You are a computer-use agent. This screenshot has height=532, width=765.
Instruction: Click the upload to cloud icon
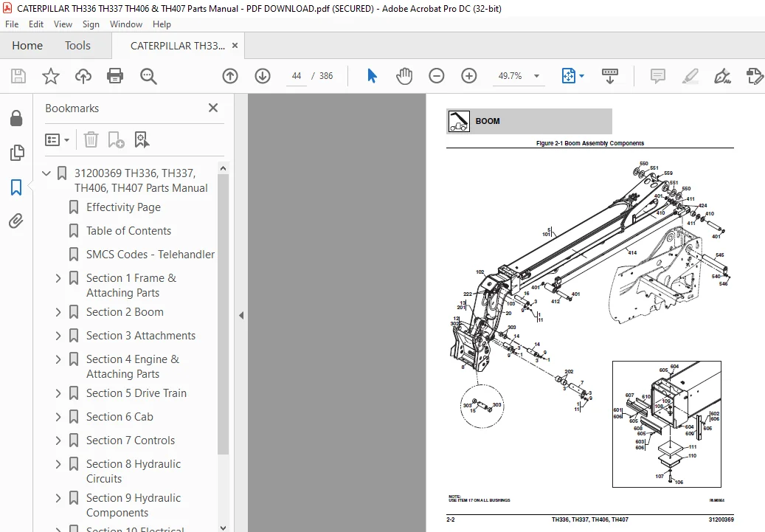pos(83,76)
